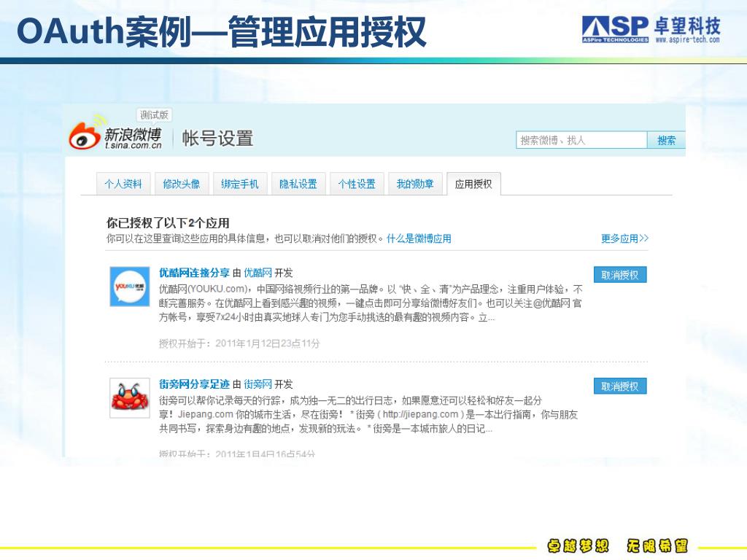
Task: Open the 什么是微博应用 link
Action: click(x=419, y=238)
